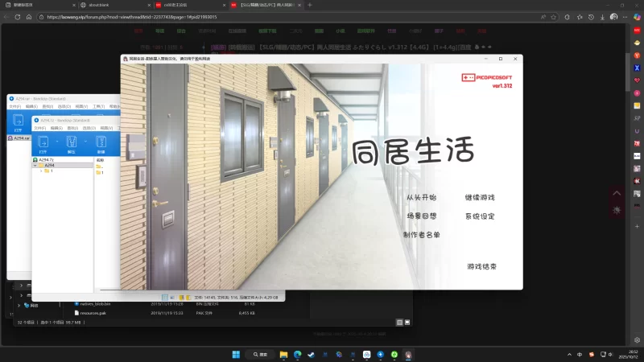The image size is (644, 362).
Task: Expand folder 1 in Bandizip tree
Action: coord(41,171)
